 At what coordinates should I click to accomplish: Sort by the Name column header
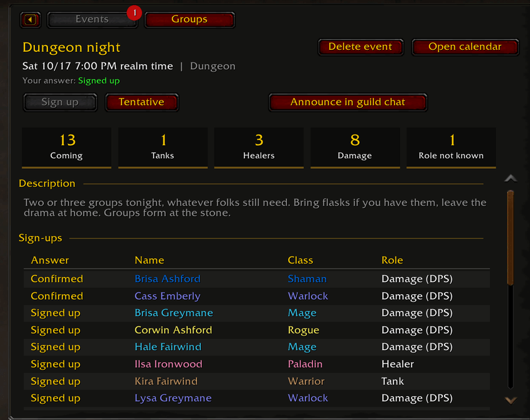point(150,260)
